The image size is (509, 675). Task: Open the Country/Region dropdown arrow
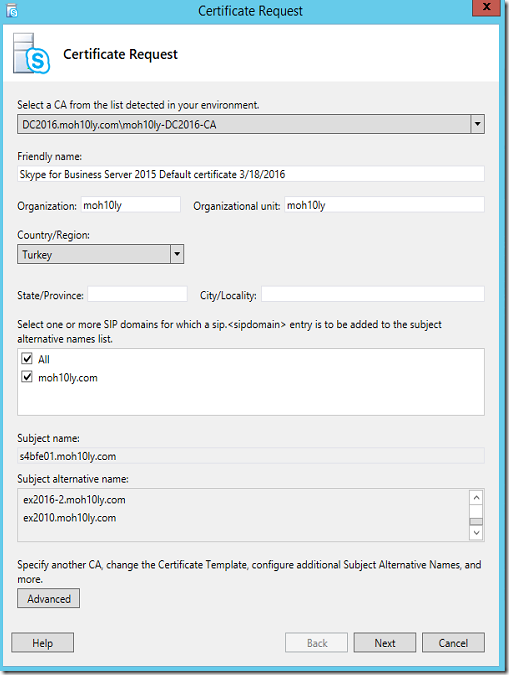177,254
